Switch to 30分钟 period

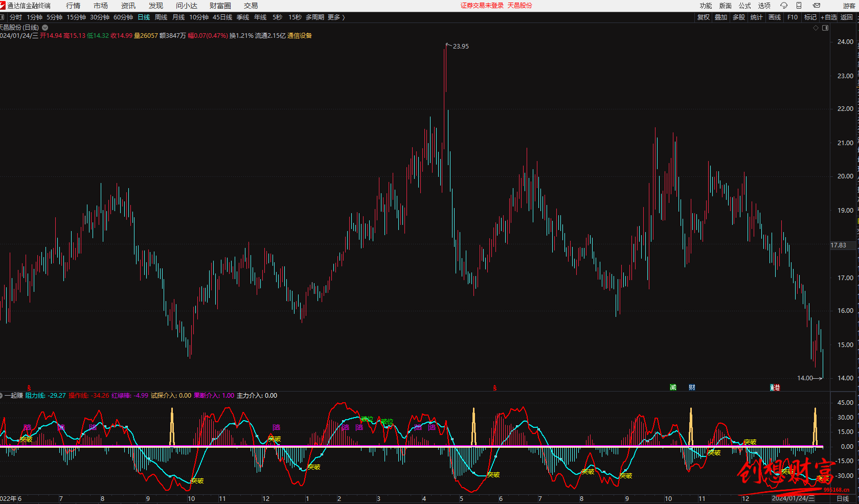(x=100, y=17)
